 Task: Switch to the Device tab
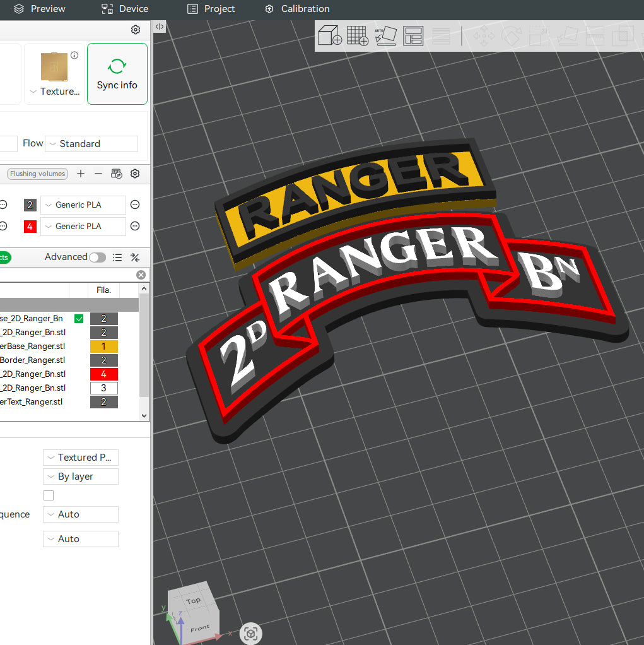(124, 9)
